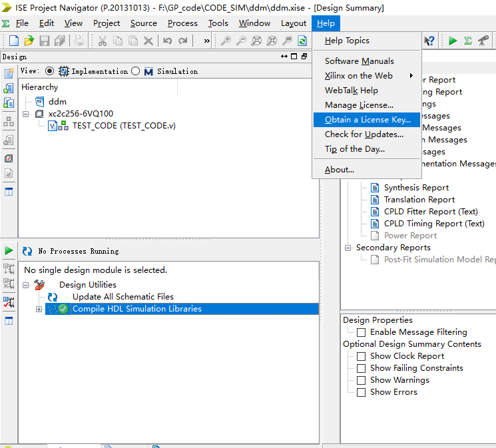Click the Refresh toolbar icon

pos(302,41)
